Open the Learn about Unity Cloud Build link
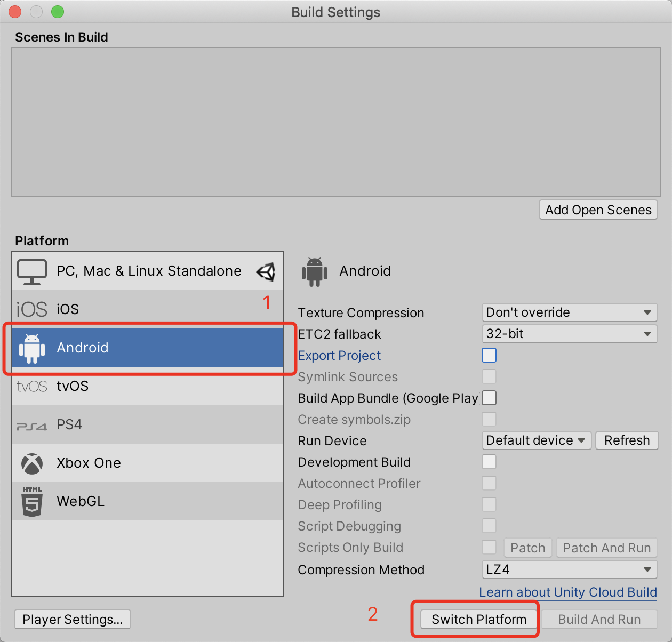Image resolution: width=672 pixels, height=642 pixels. [568, 592]
